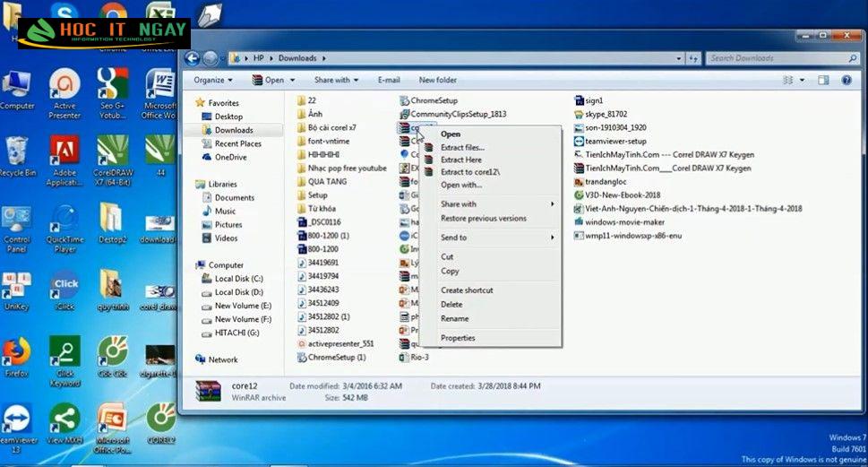
Task: Open address bar history dropdown
Action: click(x=679, y=58)
